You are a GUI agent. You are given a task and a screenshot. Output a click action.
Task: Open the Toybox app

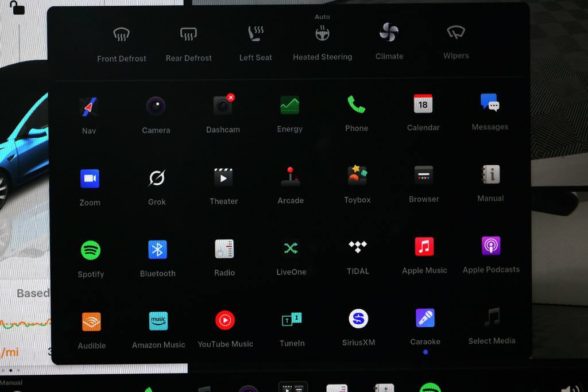click(357, 175)
